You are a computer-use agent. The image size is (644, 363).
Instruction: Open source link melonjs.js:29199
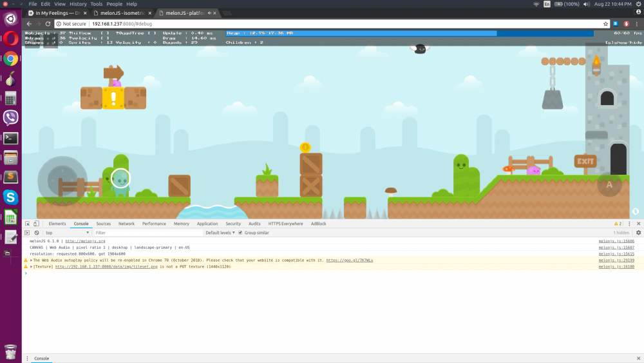pos(616,260)
